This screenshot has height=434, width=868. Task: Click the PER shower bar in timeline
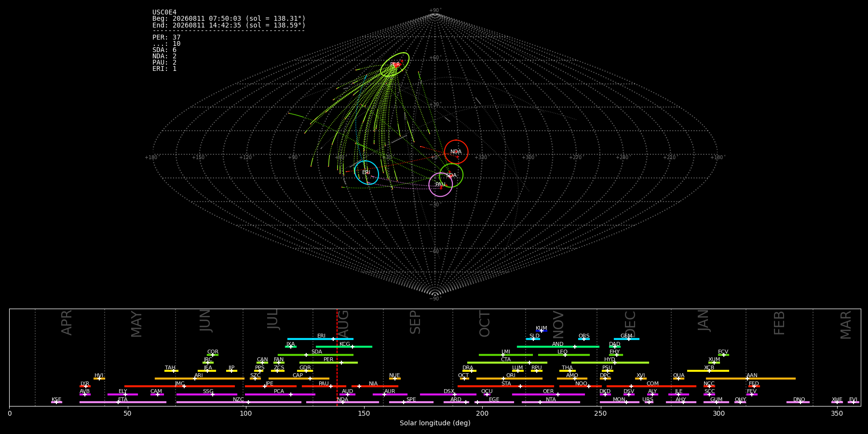328,363
